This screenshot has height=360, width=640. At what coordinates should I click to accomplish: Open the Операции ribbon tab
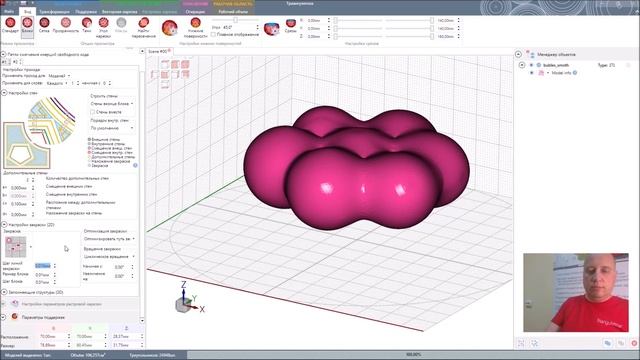(195, 11)
